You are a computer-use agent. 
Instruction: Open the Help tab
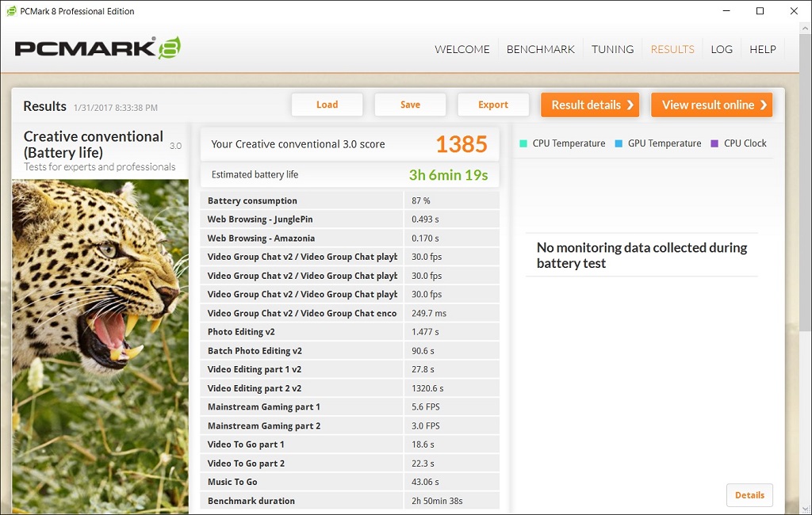point(763,49)
